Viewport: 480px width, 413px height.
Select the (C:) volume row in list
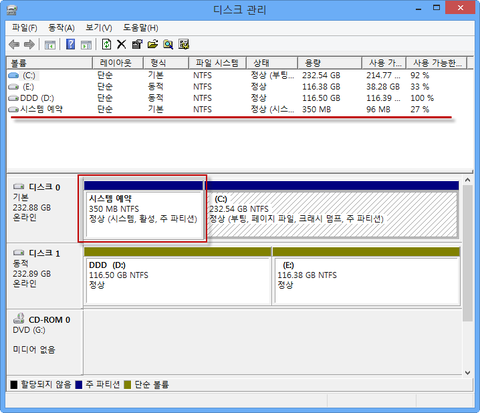(240, 75)
